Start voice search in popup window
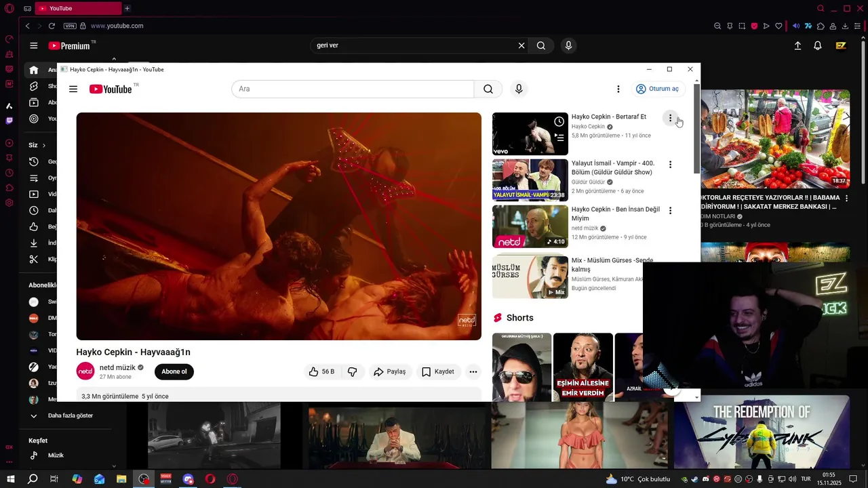 click(x=519, y=89)
